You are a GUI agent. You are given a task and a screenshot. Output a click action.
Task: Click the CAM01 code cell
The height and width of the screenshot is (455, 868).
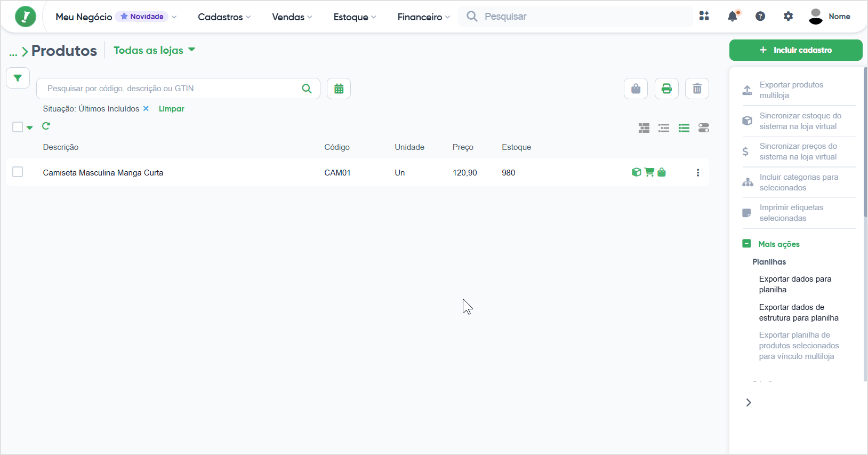pos(337,173)
